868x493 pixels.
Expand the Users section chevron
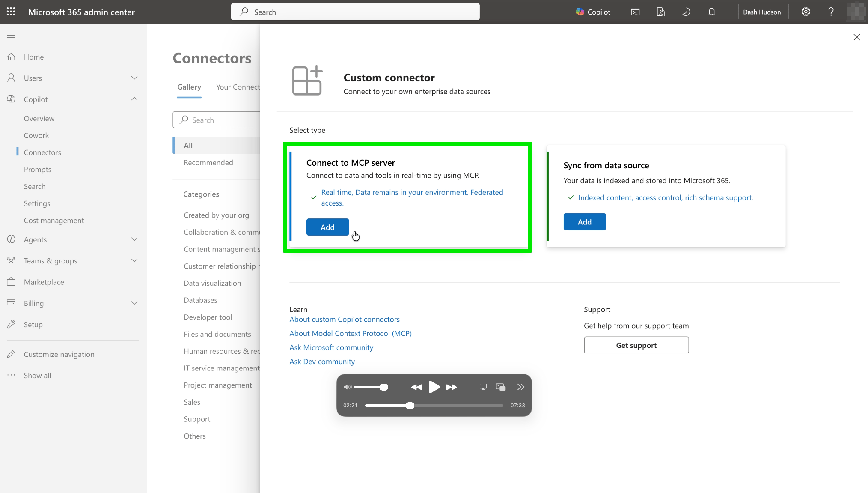coord(134,78)
